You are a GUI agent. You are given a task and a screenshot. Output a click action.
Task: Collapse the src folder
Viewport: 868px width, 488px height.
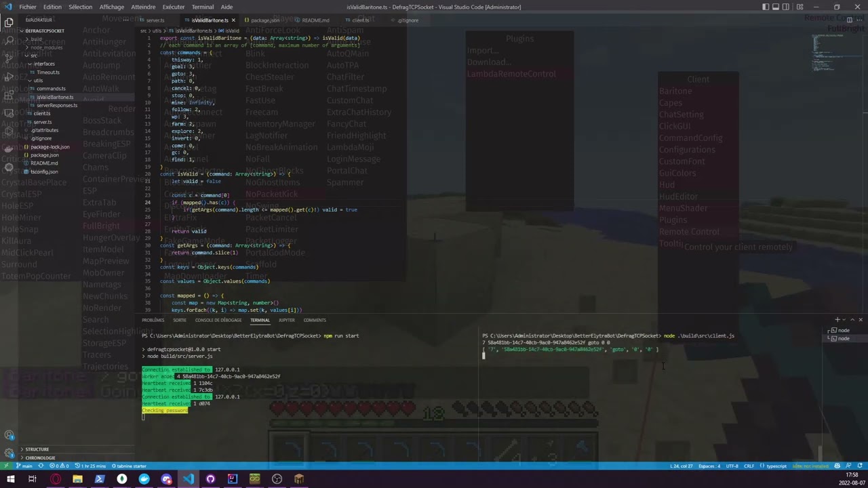click(34, 56)
